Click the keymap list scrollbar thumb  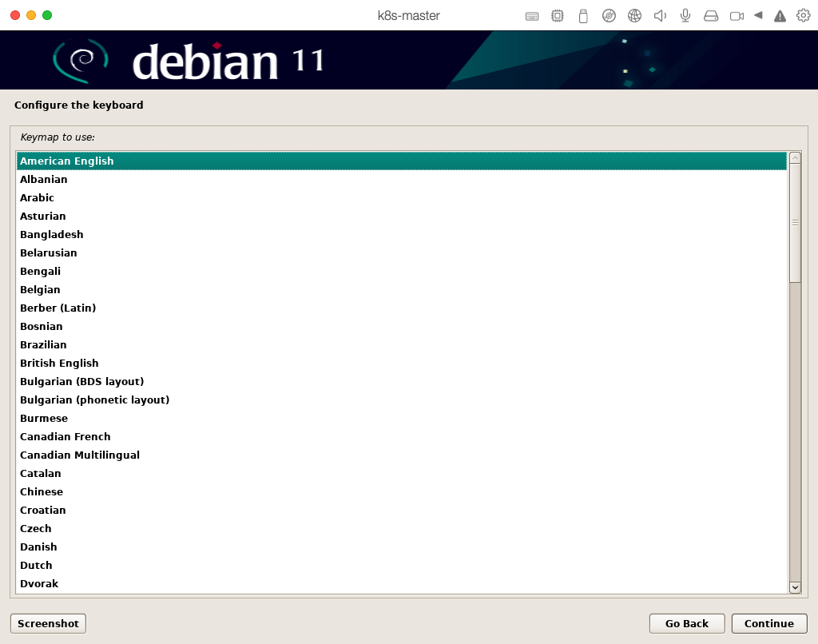pyautogui.click(x=795, y=223)
